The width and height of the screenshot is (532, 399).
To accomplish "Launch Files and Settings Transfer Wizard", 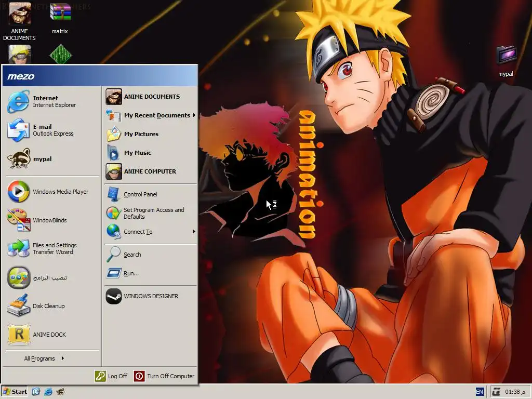I will pyautogui.click(x=52, y=249).
